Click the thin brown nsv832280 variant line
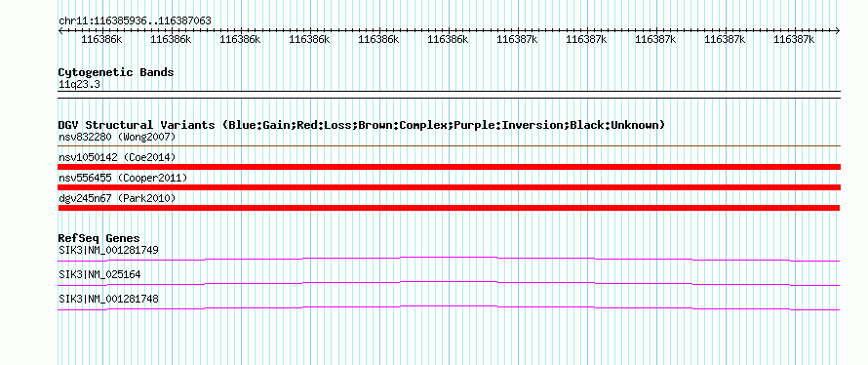Image resolution: width=868 pixels, height=365 pixels. [449, 146]
